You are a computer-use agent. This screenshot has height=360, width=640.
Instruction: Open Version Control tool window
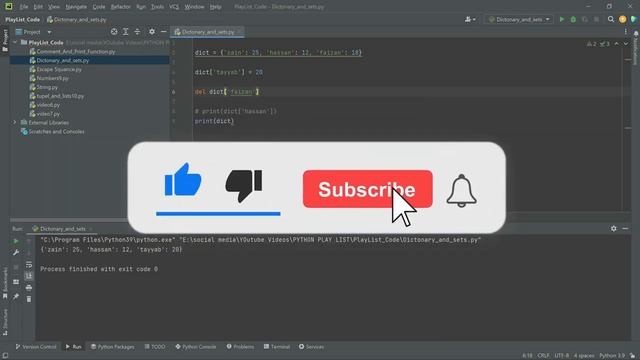tap(36, 347)
